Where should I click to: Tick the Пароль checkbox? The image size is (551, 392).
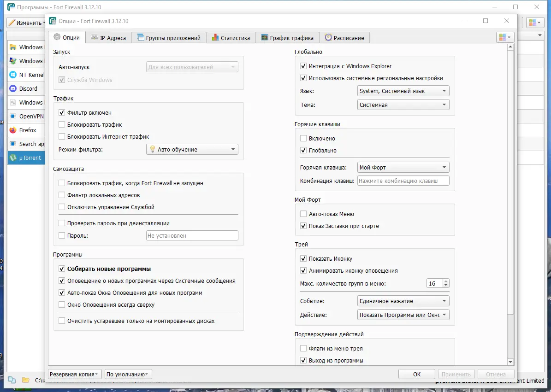pyautogui.click(x=62, y=235)
